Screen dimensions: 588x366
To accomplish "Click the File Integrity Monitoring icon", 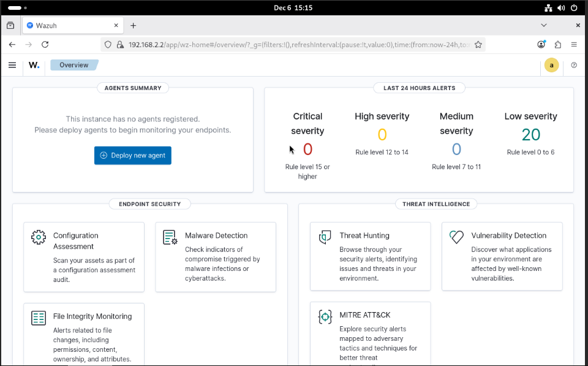I will pyautogui.click(x=39, y=318).
